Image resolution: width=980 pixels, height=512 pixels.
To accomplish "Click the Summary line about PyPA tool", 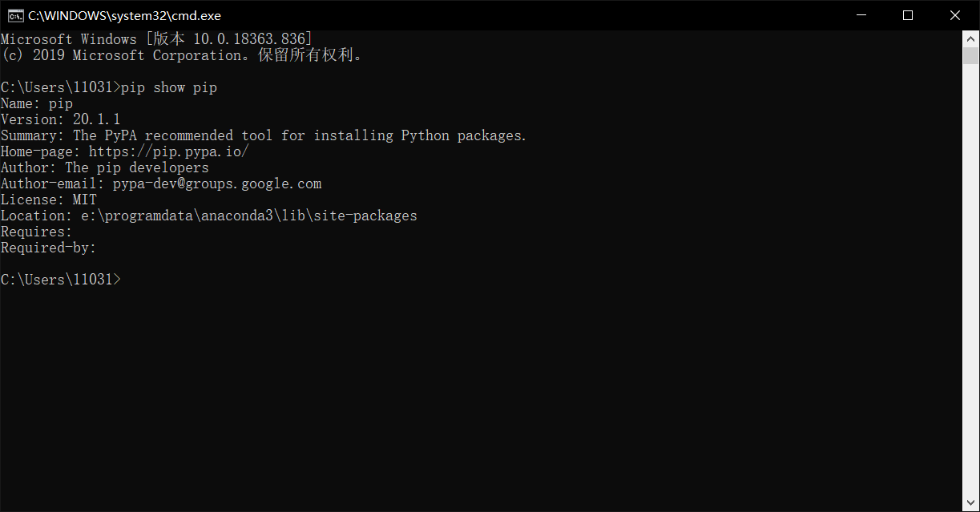I will [x=264, y=135].
